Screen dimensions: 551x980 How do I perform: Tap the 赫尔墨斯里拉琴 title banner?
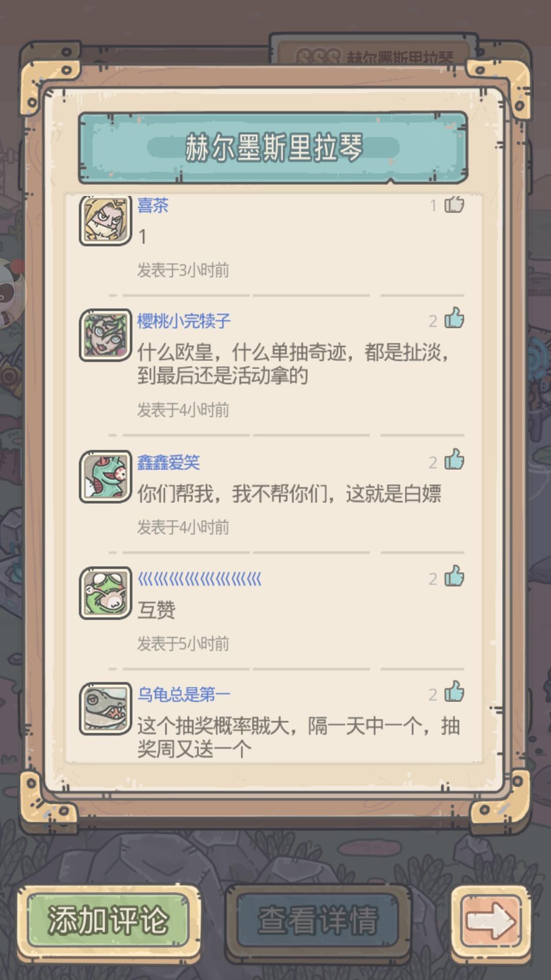pyautogui.click(x=273, y=148)
